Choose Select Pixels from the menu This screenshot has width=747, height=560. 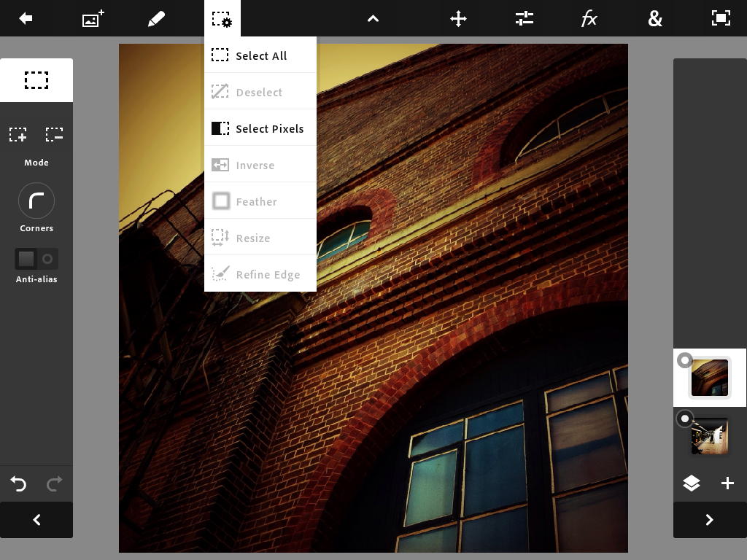[x=260, y=129]
